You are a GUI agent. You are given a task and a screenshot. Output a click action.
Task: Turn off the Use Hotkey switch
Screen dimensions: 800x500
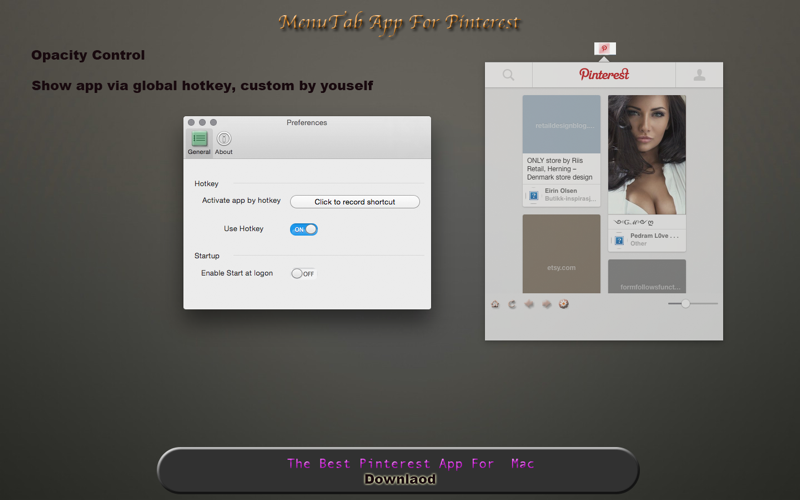click(304, 229)
